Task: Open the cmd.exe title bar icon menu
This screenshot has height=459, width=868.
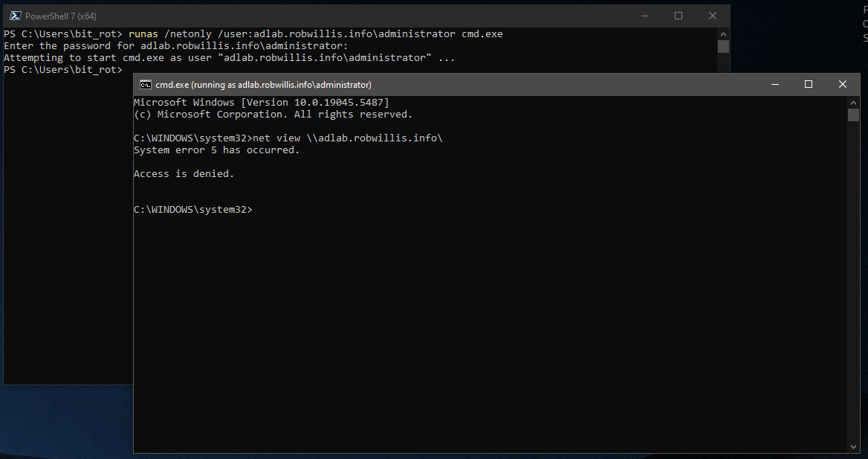Action: (146, 85)
